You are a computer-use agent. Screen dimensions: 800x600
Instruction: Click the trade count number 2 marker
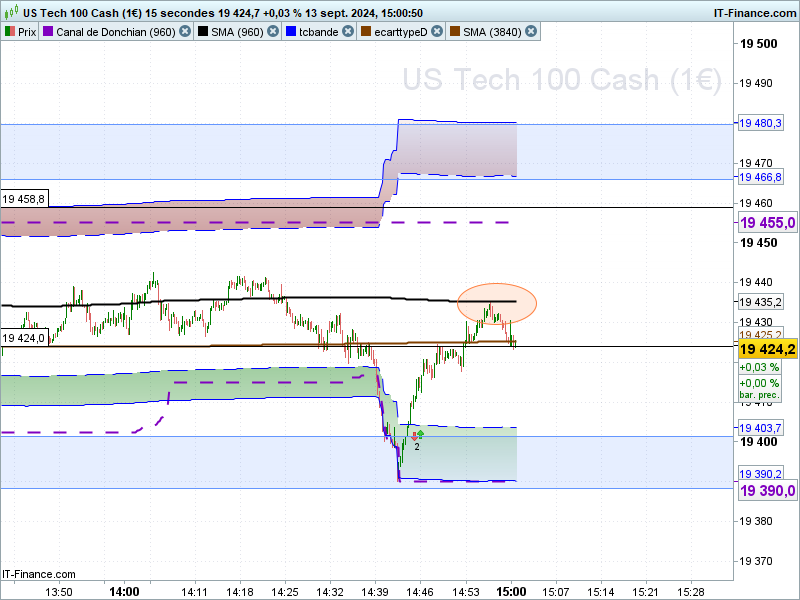click(x=417, y=447)
